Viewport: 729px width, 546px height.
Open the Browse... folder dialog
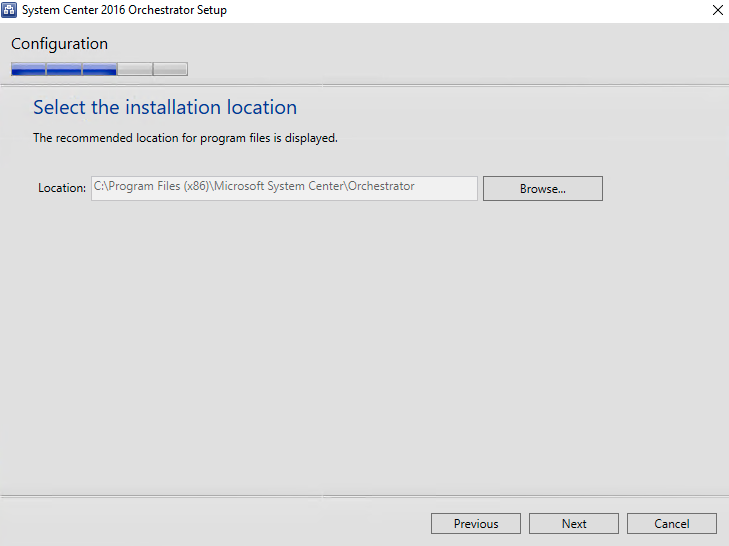[542, 188]
